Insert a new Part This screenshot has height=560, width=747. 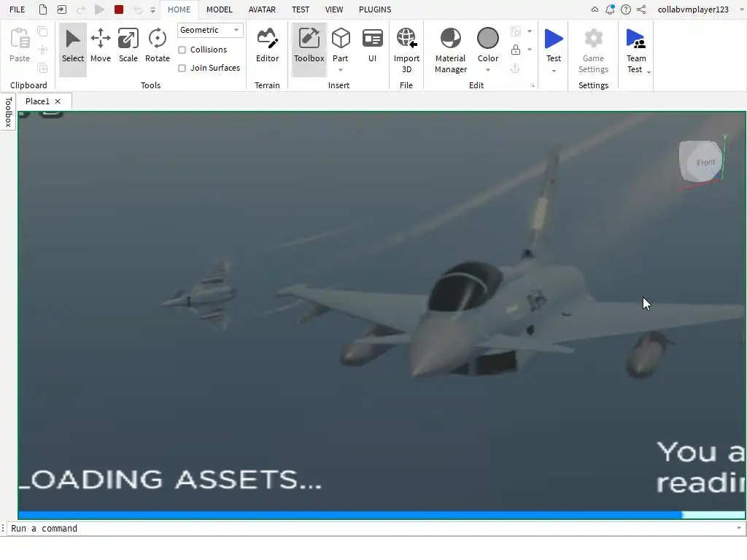click(x=341, y=44)
